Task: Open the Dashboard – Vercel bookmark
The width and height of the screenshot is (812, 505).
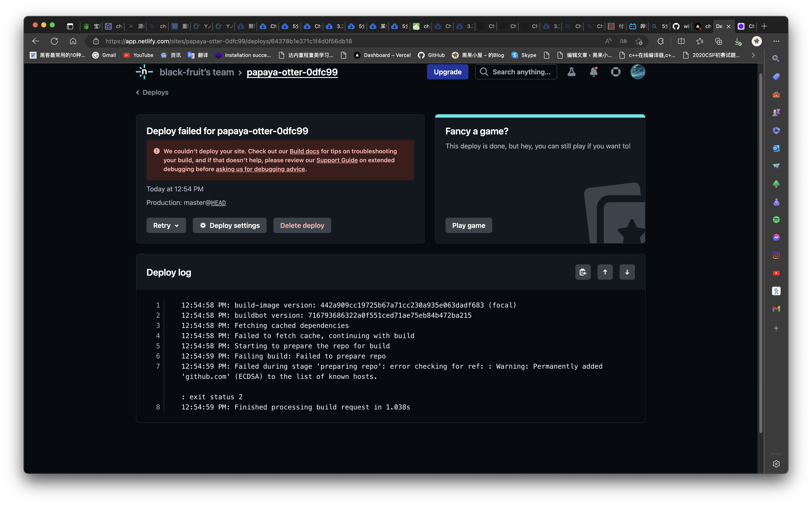Action: point(382,55)
